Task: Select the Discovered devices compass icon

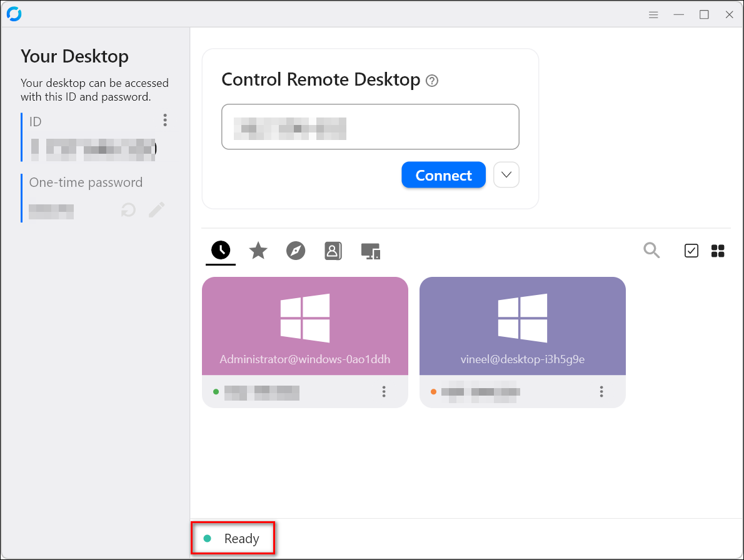Action: tap(295, 250)
